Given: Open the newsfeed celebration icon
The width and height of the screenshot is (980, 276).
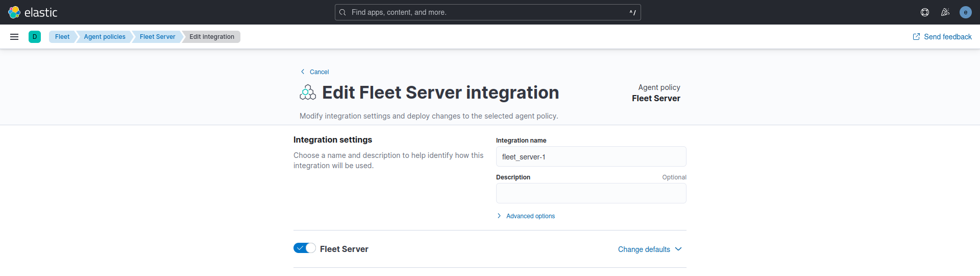Looking at the screenshot, I should pyautogui.click(x=945, y=12).
